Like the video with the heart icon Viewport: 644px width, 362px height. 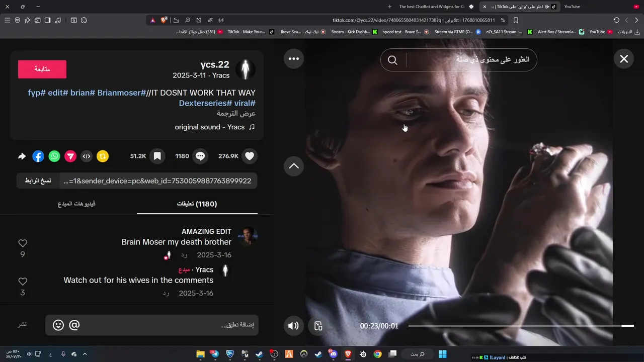tap(250, 156)
